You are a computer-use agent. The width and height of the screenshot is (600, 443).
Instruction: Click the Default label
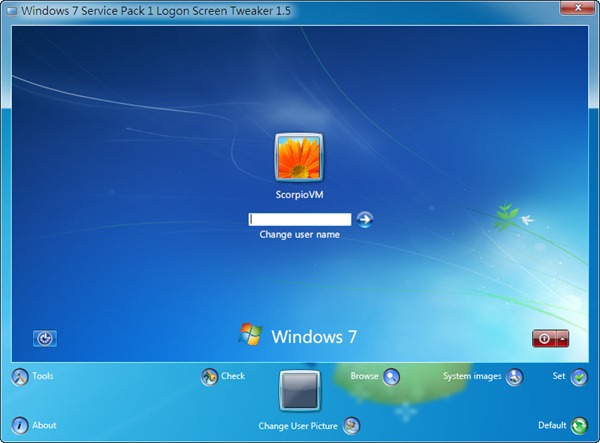(552, 425)
